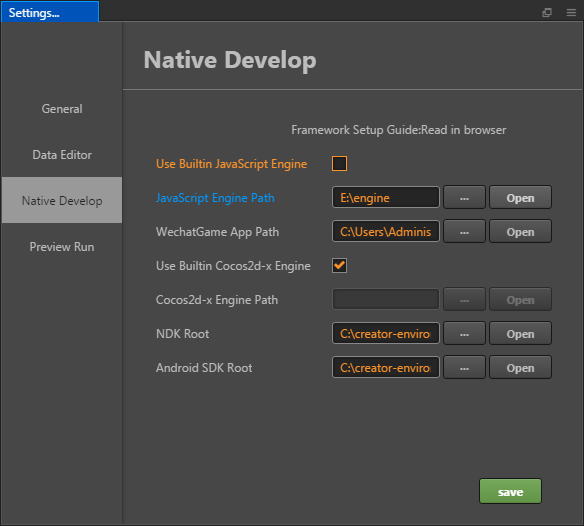Enable Use Builtin JavaScript Engine checkbox

click(x=339, y=164)
